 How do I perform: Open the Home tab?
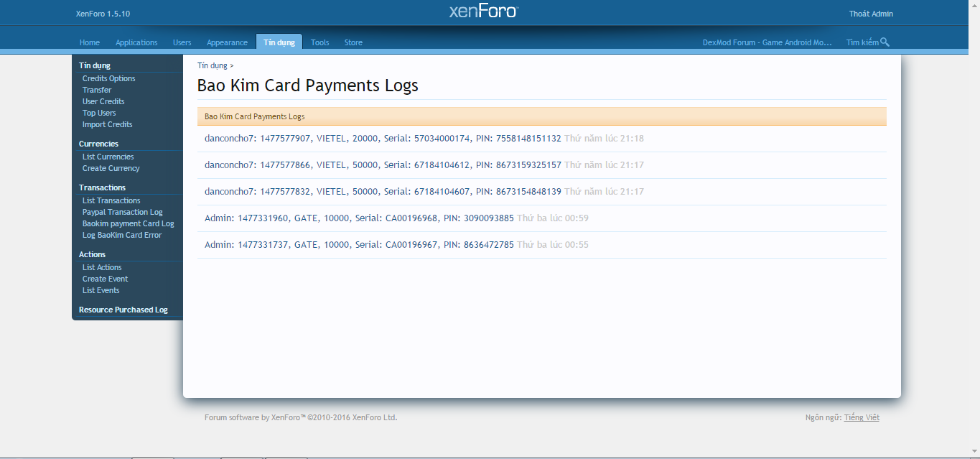point(90,42)
